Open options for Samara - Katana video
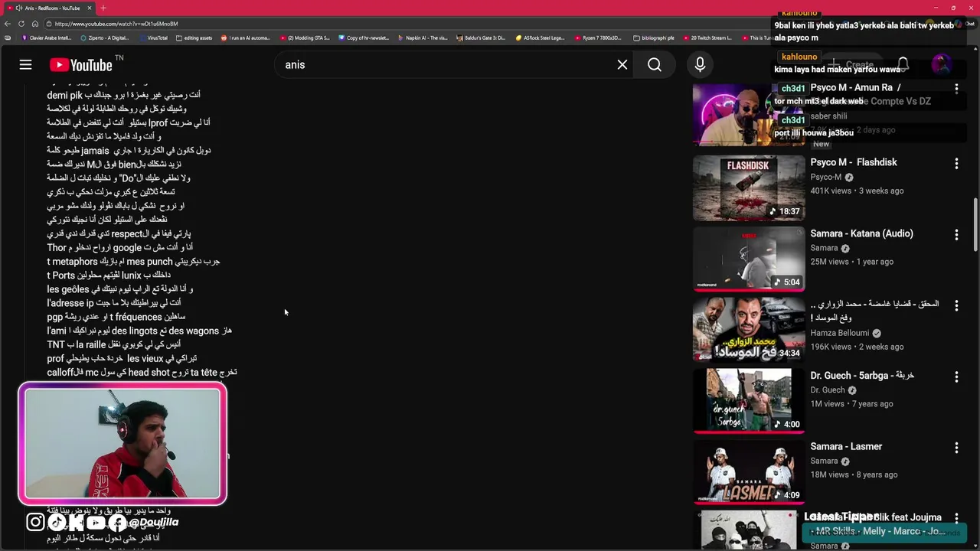The image size is (980, 551). (956, 234)
